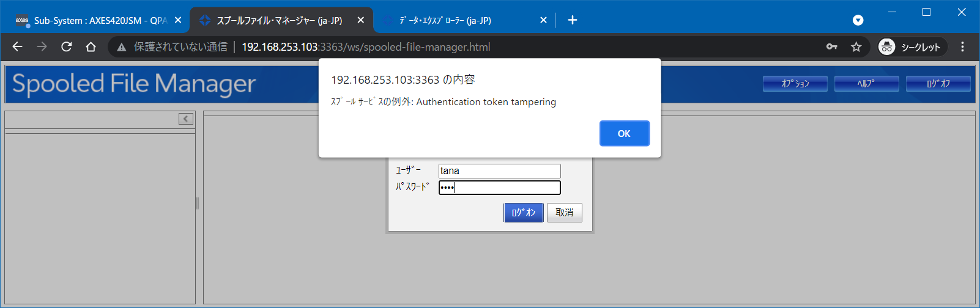
Task: Open the ヘルプ help button
Action: (866, 84)
